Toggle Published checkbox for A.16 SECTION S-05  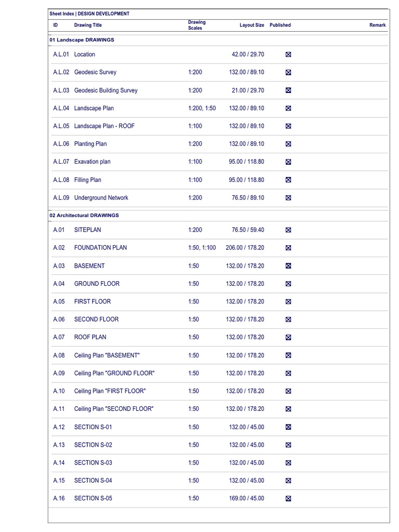point(288,498)
